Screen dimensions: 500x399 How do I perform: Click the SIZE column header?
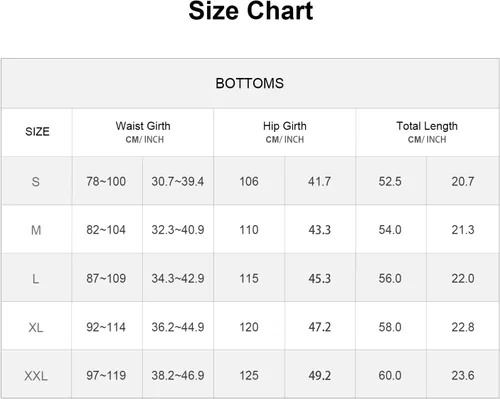pyautogui.click(x=37, y=132)
